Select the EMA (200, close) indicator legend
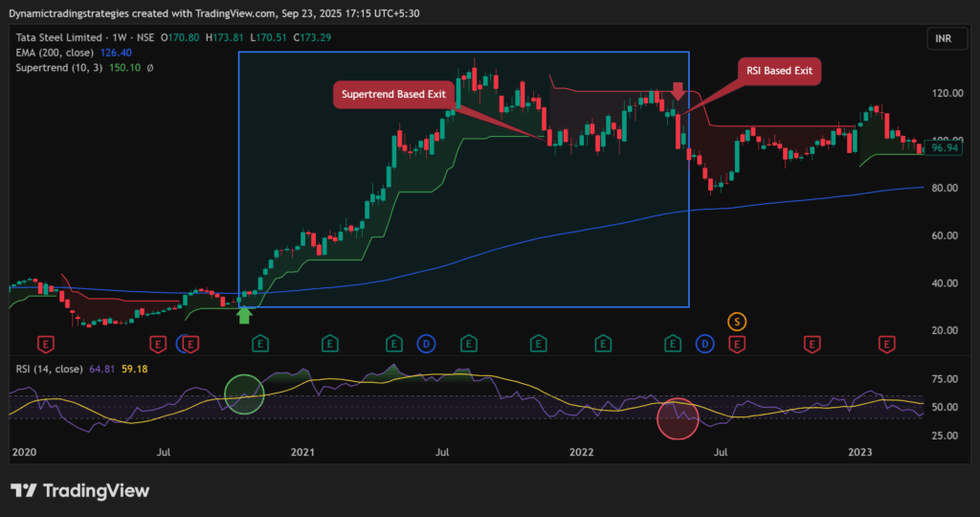 (56, 52)
